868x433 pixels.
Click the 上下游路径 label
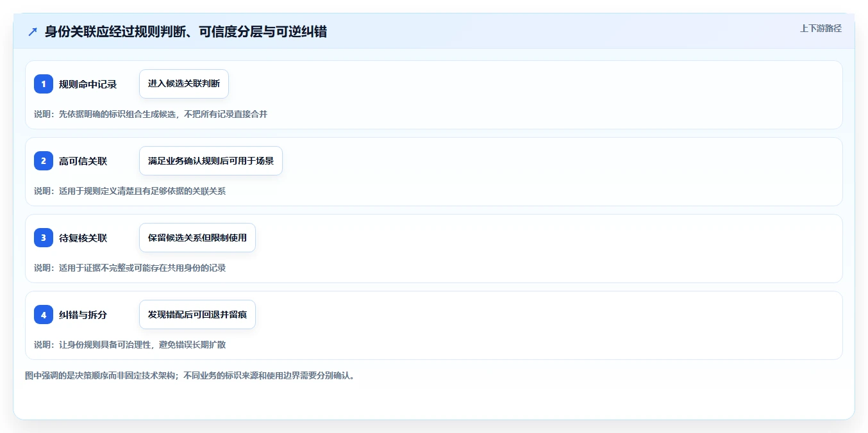click(821, 28)
